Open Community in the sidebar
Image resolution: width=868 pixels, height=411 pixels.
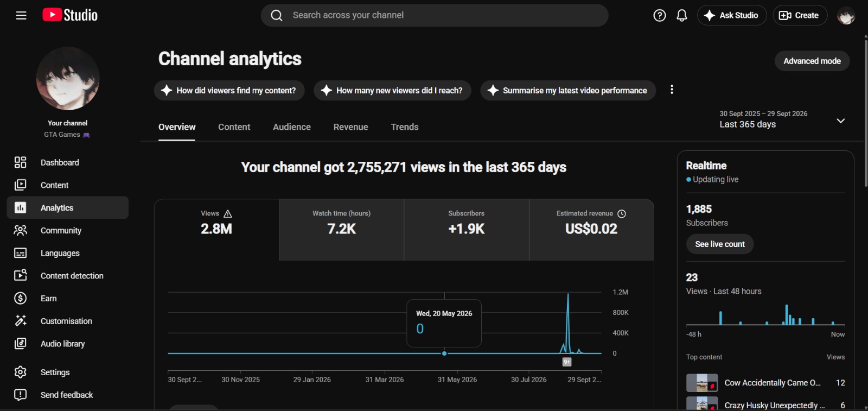(x=68, y=230)
